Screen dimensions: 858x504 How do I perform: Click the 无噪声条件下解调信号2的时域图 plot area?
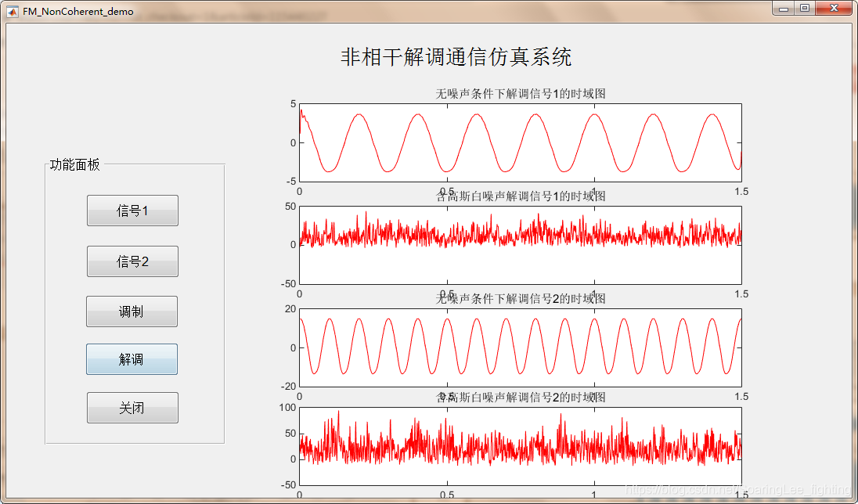click(521, 347)
